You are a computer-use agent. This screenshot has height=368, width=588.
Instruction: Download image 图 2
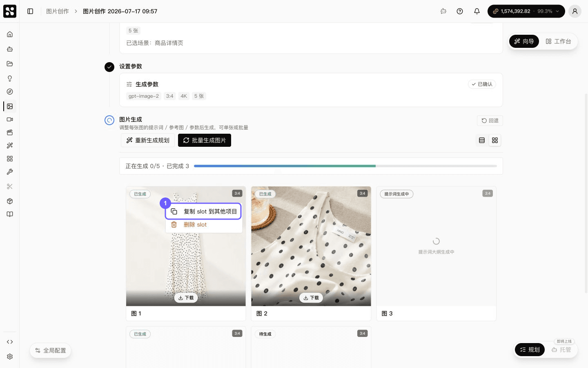pos(311,298)
